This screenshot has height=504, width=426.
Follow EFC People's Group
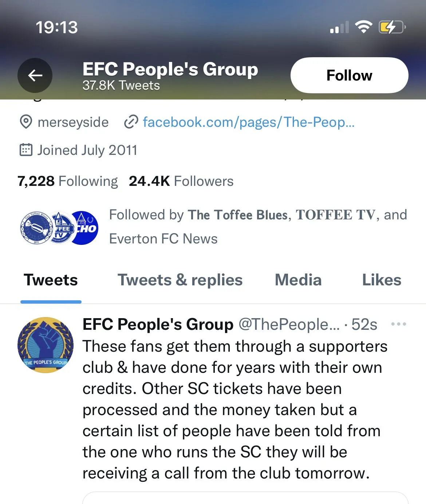pyautogui.click(x=349, y=75)
